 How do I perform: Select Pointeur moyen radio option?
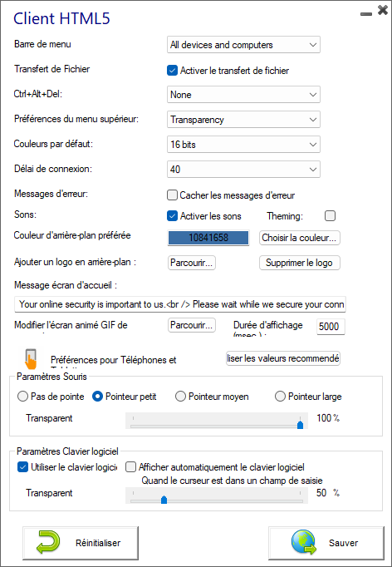[x=180, y=397]
